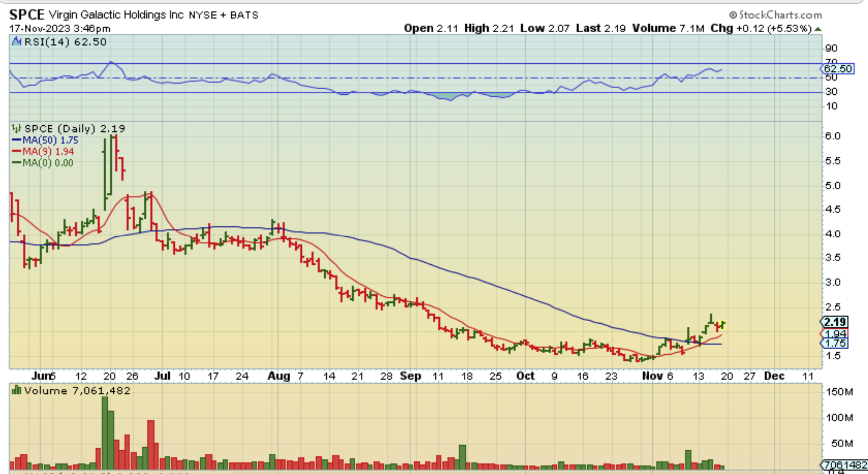Click the Dec label on the date axis
The image size is (868, 474).
click(x=774, y=376)
